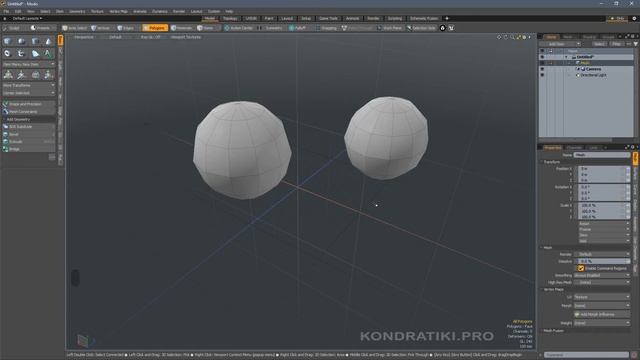Click the viewport rotate view icon
The width and height of the screenshot is (640, 360).
coord(506,37)
